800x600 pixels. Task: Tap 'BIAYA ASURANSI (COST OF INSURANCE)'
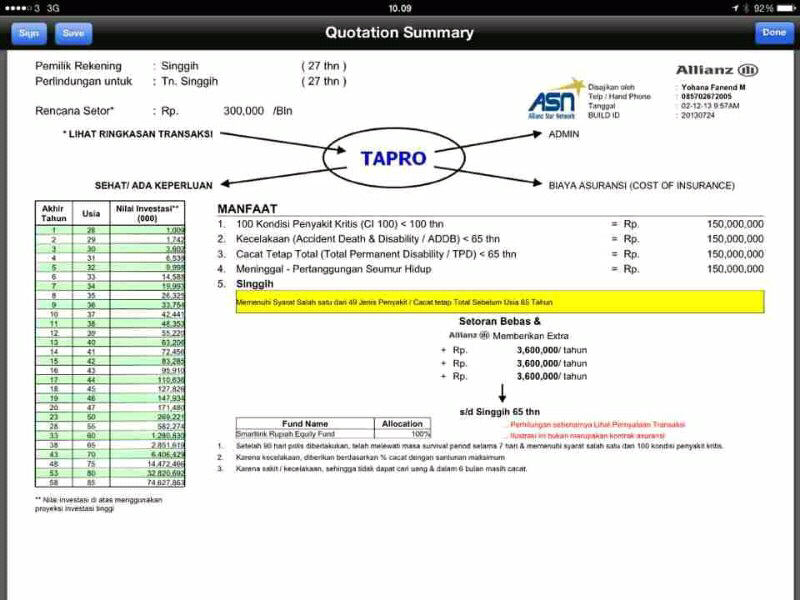coord(641,186)
